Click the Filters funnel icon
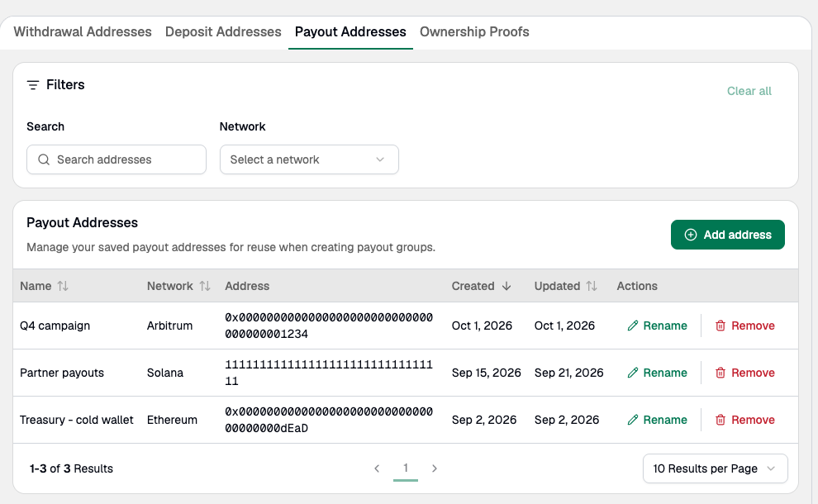The image size is (818, 504). click(x=33, y=85)
